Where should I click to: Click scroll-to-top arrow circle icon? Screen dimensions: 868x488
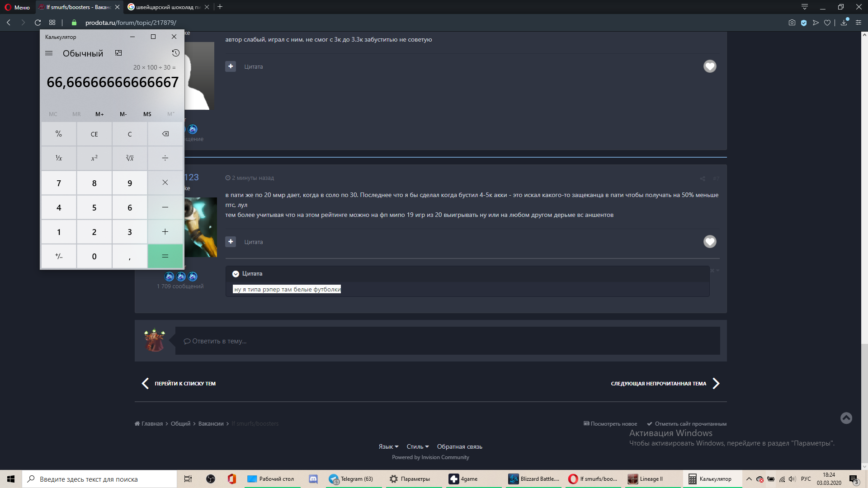846,418
